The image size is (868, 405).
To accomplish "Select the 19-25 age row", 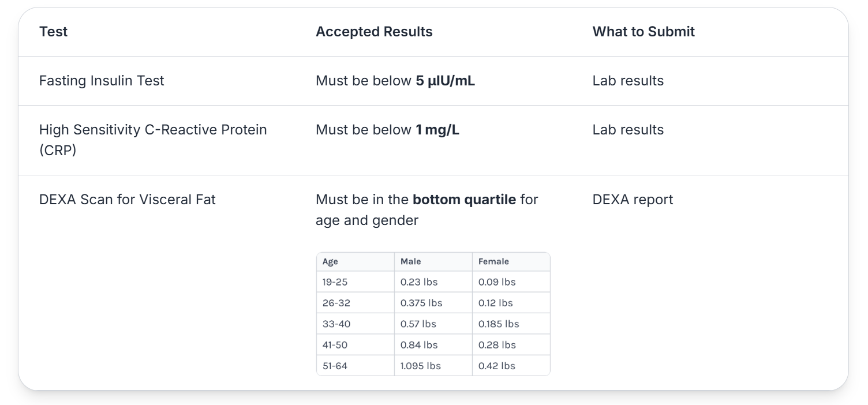I will 433,282.
